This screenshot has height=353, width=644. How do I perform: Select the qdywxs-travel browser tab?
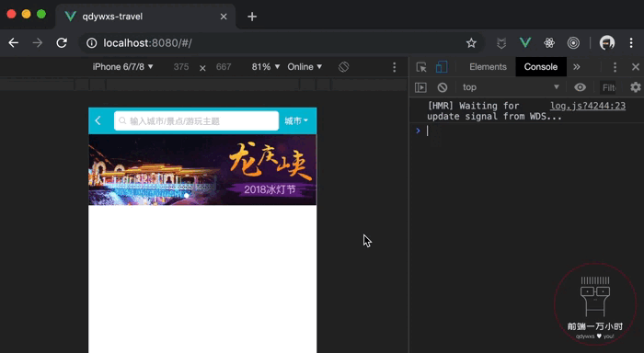pos(145,17)
